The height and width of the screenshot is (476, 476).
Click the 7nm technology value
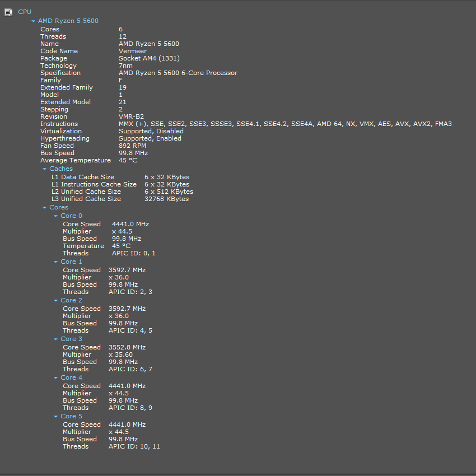click(x=125, y=66)
